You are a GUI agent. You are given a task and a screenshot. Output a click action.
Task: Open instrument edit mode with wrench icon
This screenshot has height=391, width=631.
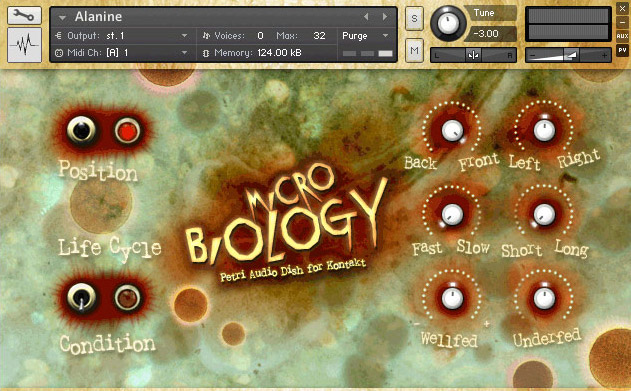pyautogui.click(x=24, y=15)
